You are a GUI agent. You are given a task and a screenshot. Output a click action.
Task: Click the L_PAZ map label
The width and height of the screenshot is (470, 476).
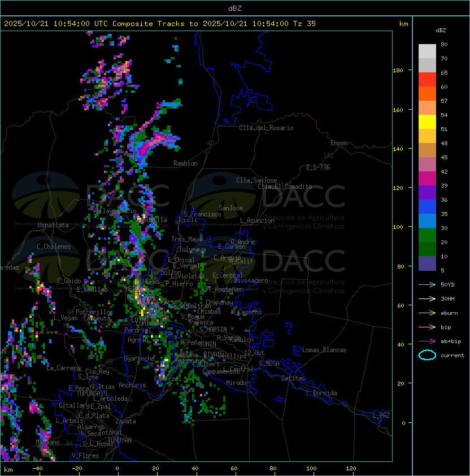tap(381, 416)
